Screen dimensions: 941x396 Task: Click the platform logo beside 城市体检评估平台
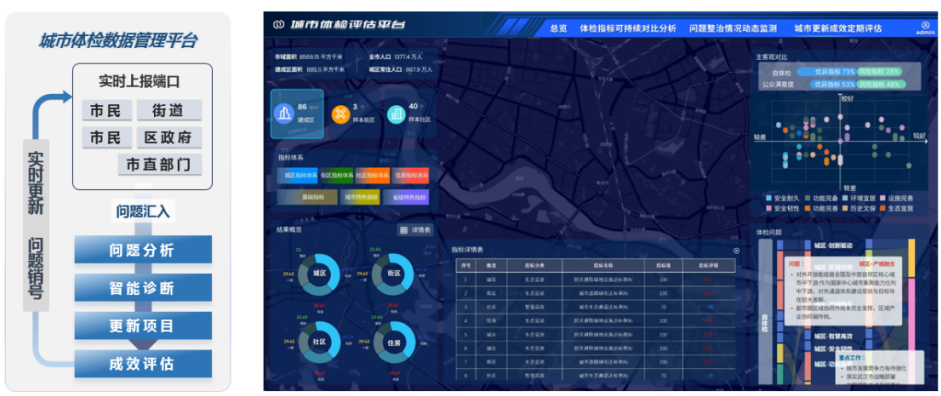[278, 25]
